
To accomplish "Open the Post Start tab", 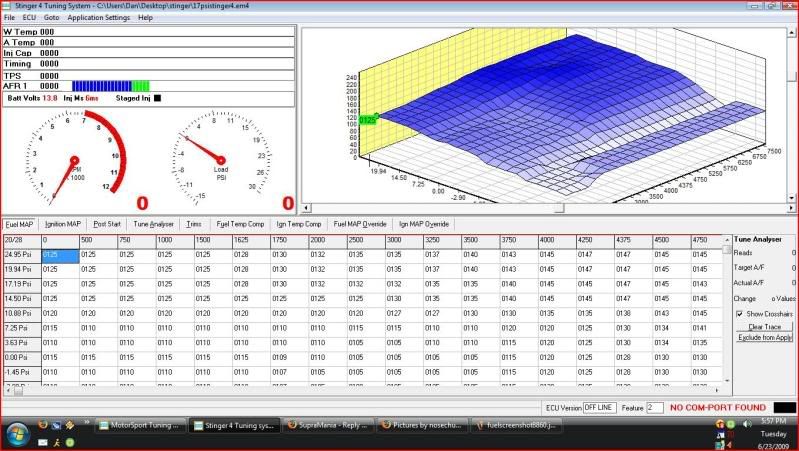I will point(107,224).
